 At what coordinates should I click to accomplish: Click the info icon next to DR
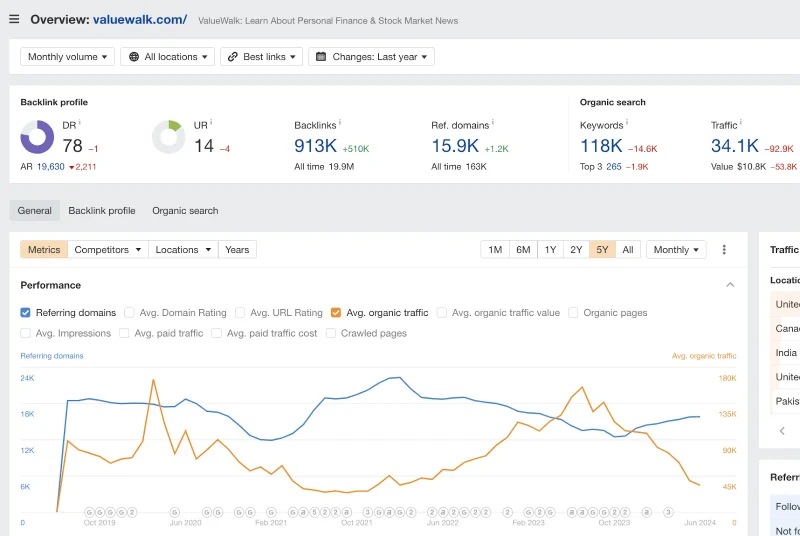(x=80, y=122)
